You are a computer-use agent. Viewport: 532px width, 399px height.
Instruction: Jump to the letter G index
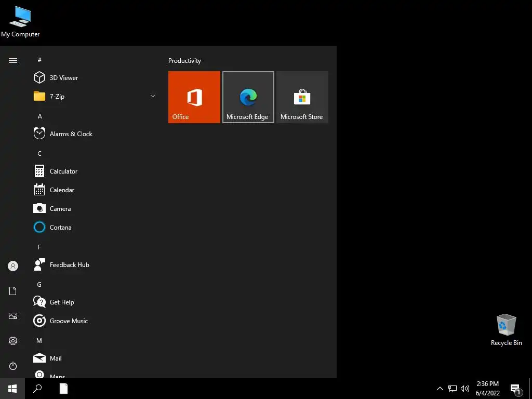click(x=39, y=284)
